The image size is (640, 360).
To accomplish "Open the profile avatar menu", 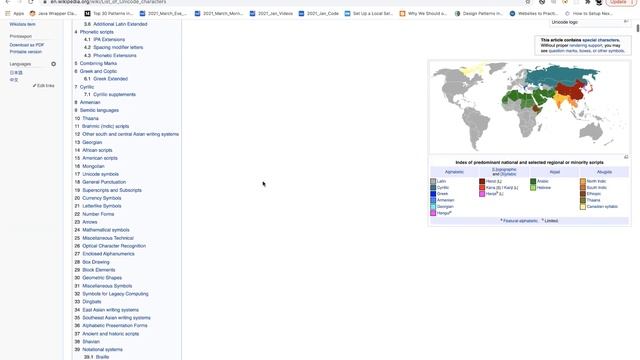I will point(599,2).
